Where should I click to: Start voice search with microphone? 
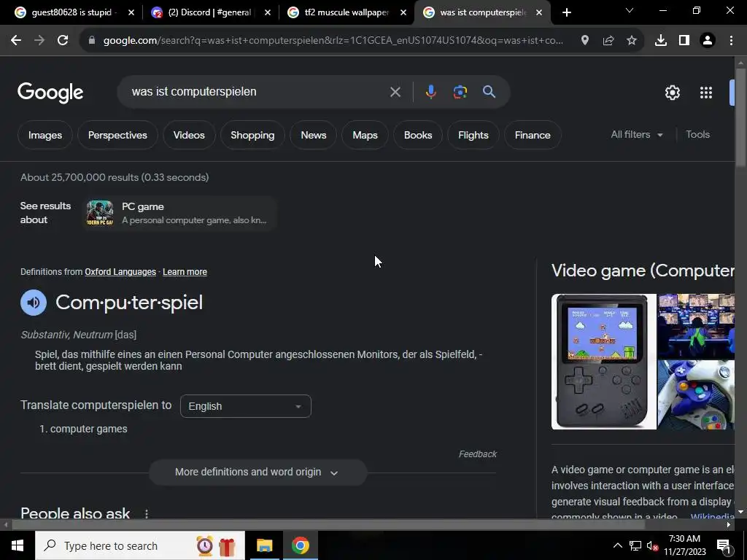tap(430, 92)
